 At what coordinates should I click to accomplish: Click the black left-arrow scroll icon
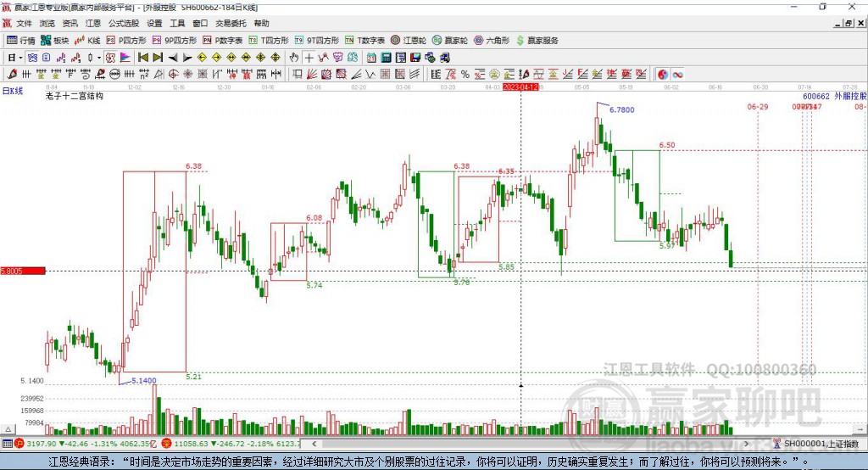pos(173,58)
